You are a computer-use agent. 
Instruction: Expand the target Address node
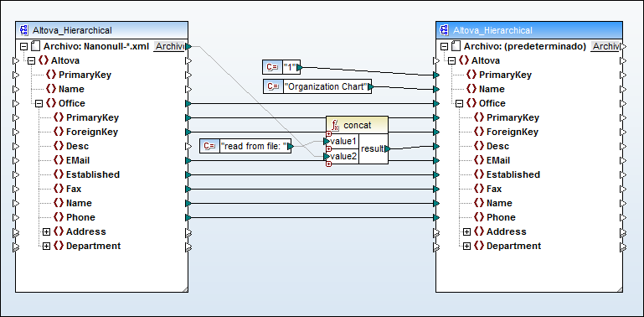[467, 232]
